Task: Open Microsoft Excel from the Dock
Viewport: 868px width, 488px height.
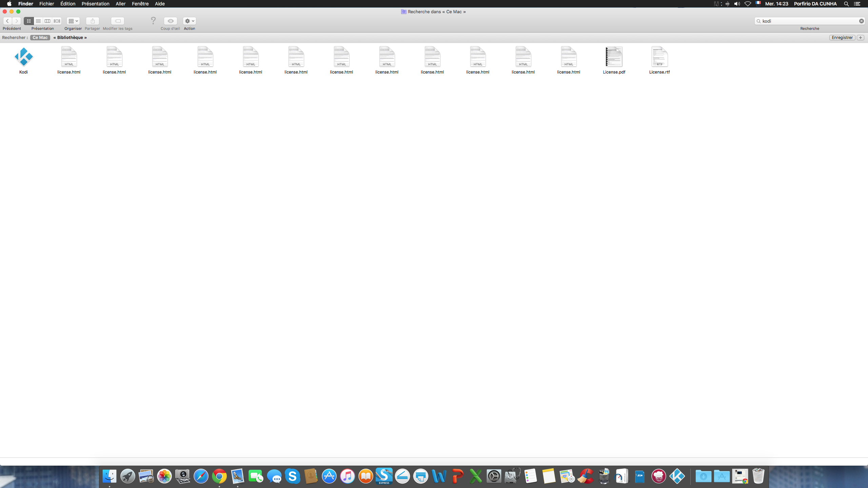Action: coord(476,476)
